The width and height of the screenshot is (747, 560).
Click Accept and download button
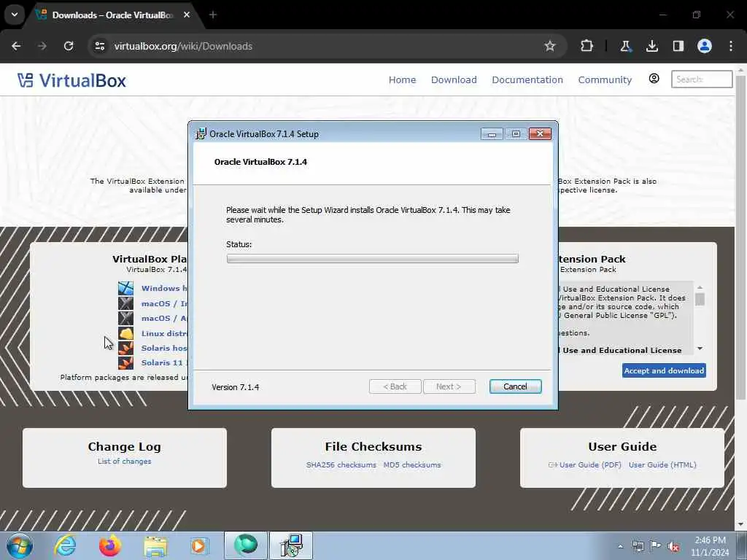664,370
